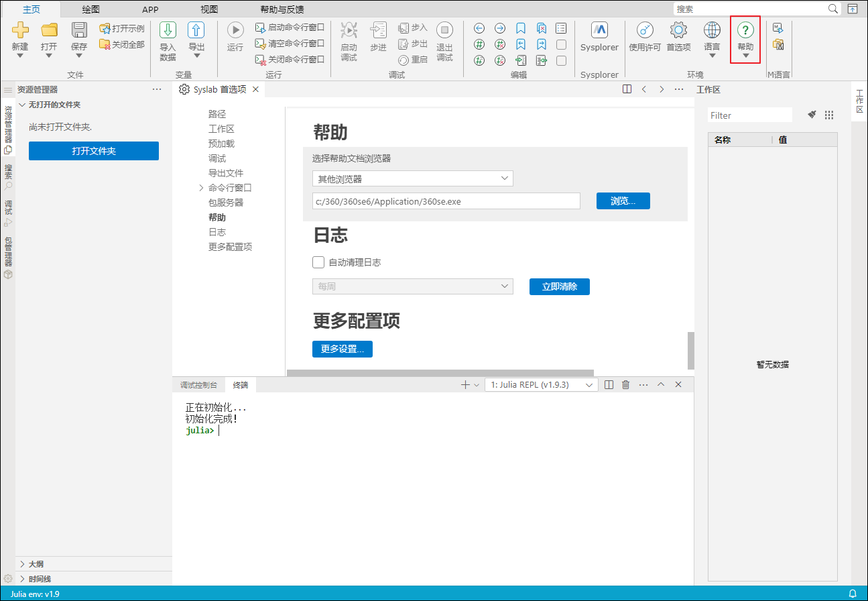Click the preferences vertical scrollbar thumb
Image resolution: width=868 pixels, height=601 pixels.
[x=690, y=350]
